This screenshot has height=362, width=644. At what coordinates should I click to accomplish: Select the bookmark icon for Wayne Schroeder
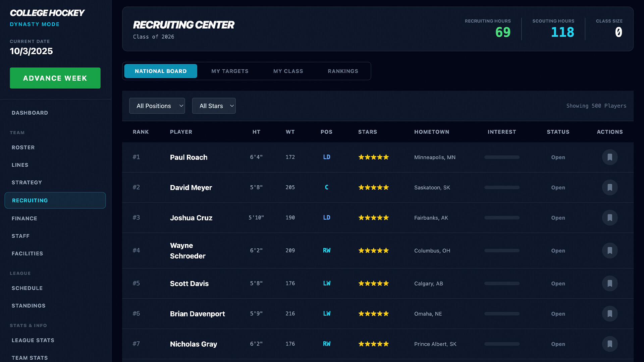(x=610, y=250)
